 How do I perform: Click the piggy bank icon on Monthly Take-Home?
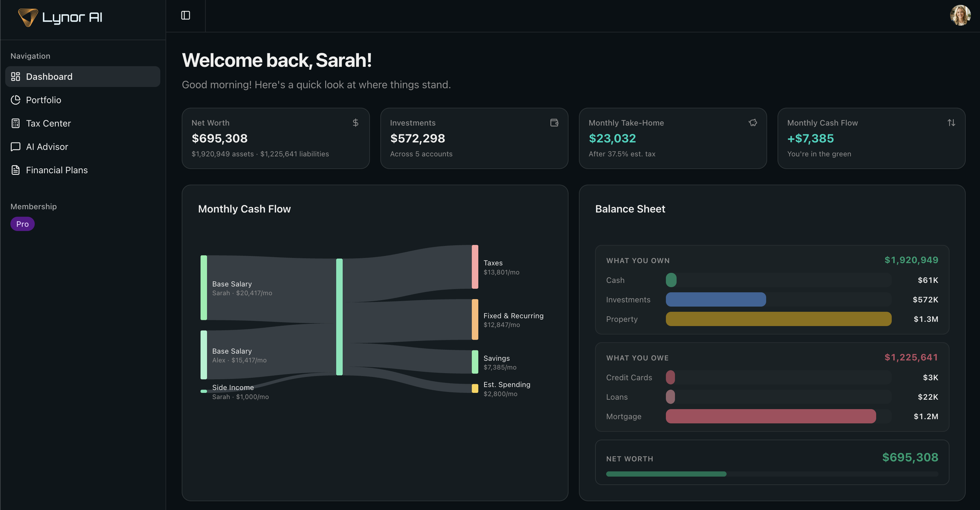(753, 122)
